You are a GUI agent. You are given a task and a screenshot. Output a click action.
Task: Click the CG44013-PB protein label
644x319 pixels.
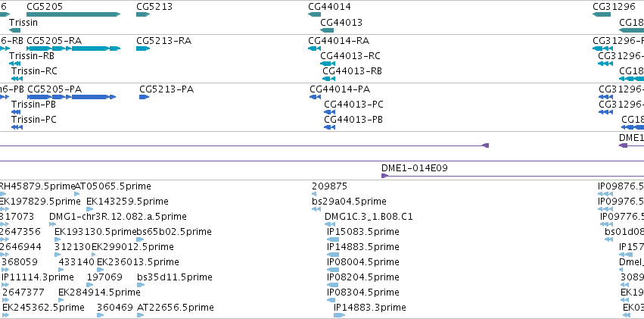353,120
